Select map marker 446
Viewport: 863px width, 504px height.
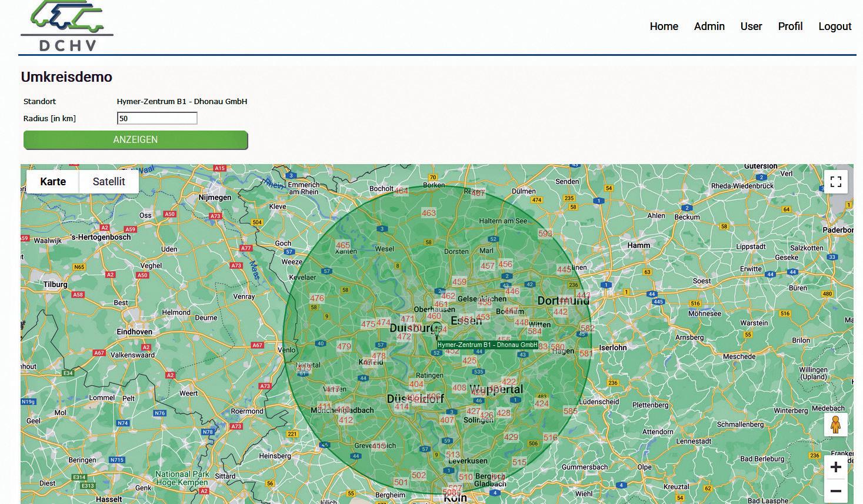click(512, 291)
